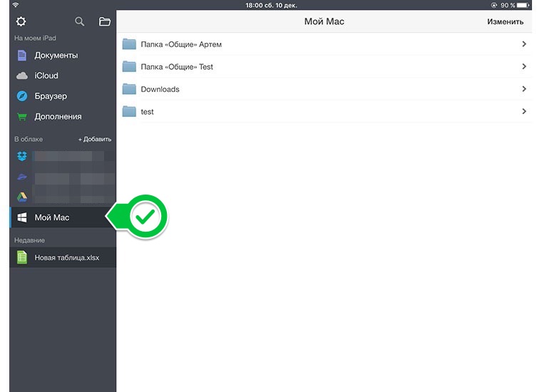Click the Документы document icon
The image size is (542, 392).
point(22,56)
